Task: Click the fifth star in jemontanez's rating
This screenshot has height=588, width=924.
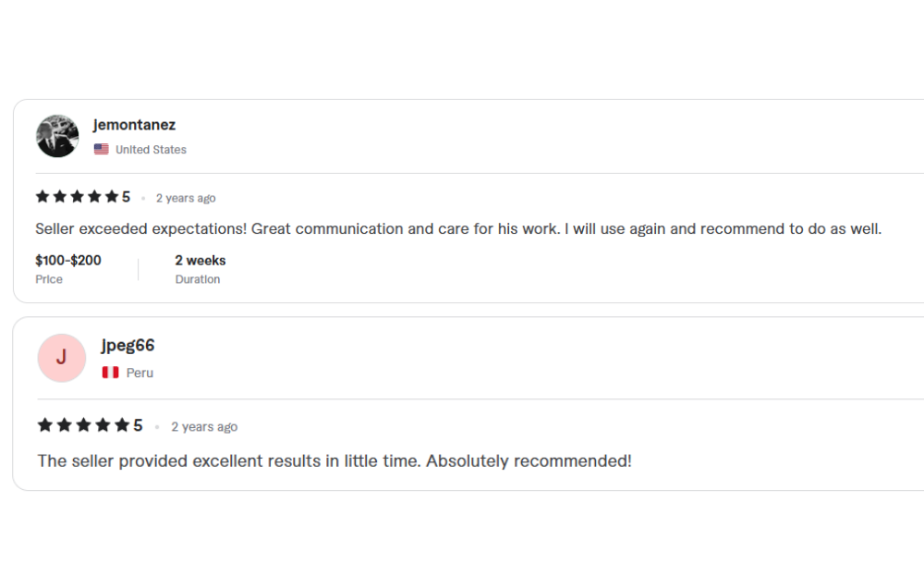Action: coord(112,197)
